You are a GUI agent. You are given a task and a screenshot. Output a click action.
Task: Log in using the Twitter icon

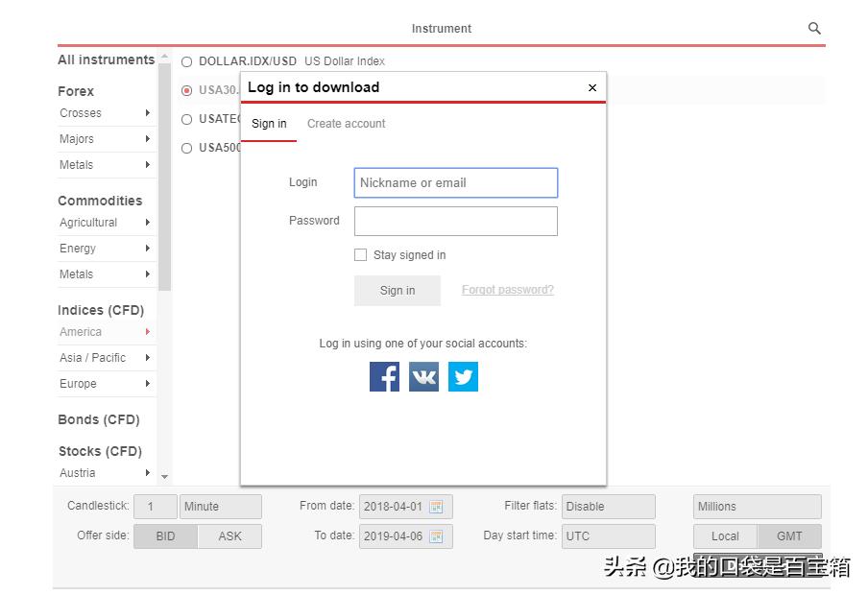point(463,376)
